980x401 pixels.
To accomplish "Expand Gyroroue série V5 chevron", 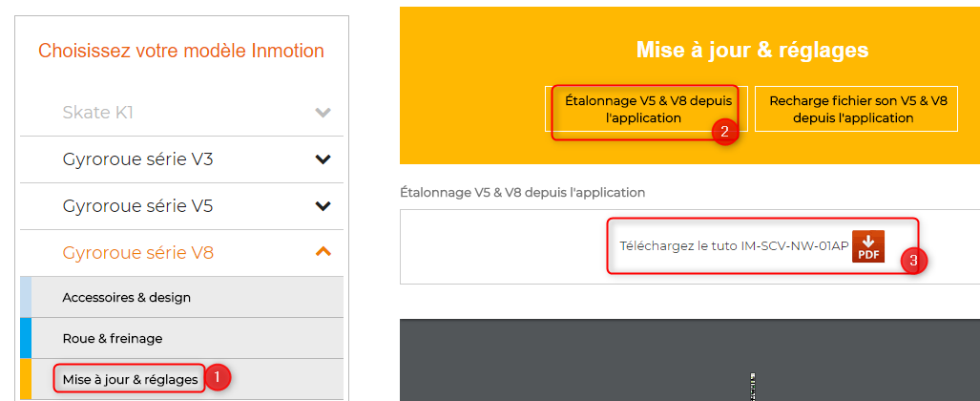I will (x=323, y=206).
